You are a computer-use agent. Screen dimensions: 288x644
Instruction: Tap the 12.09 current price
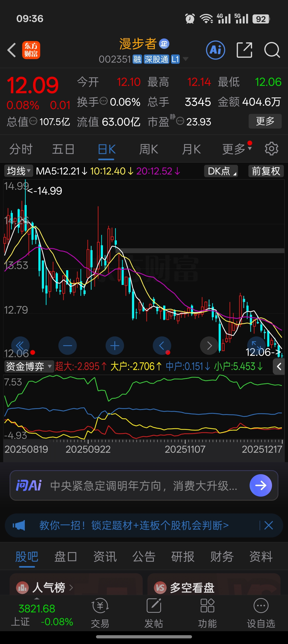(x=33, y=85)
